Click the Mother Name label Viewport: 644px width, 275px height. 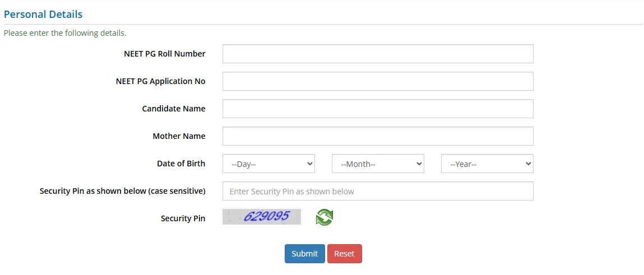179,136
